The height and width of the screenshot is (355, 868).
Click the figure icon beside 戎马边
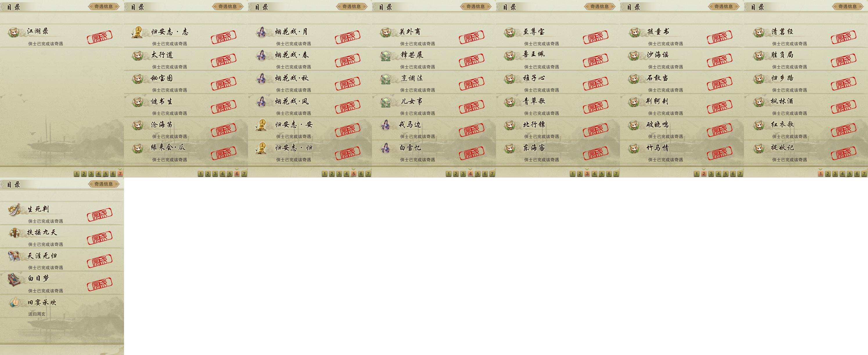click(x=385, y=125)
